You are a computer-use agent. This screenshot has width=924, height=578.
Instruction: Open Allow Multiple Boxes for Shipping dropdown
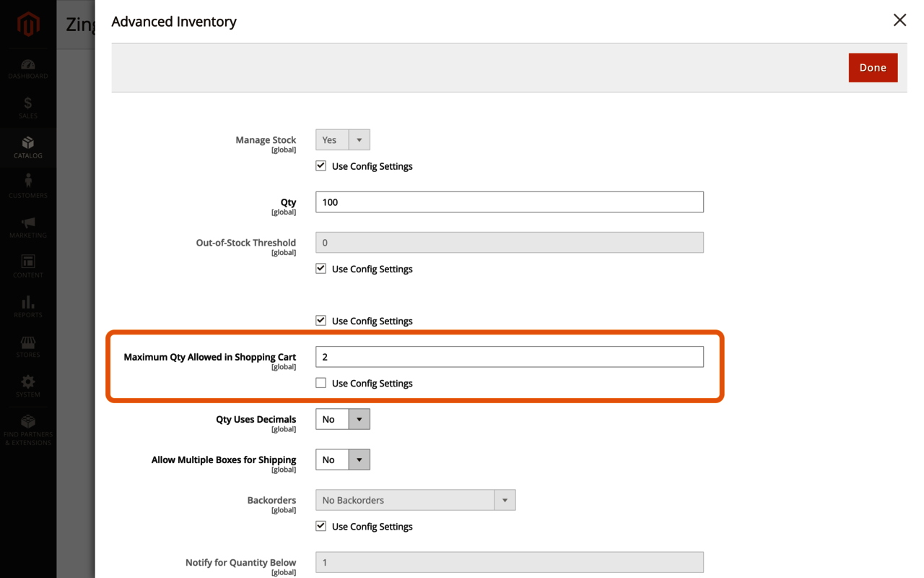343,460
